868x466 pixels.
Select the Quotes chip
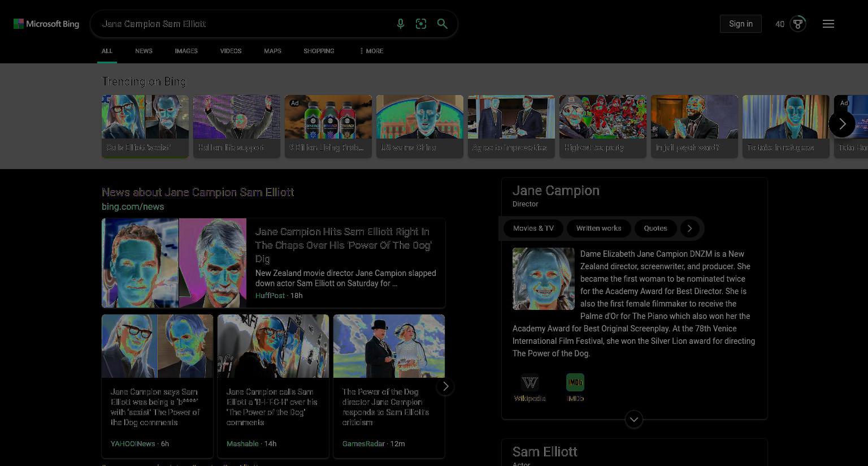656,228
